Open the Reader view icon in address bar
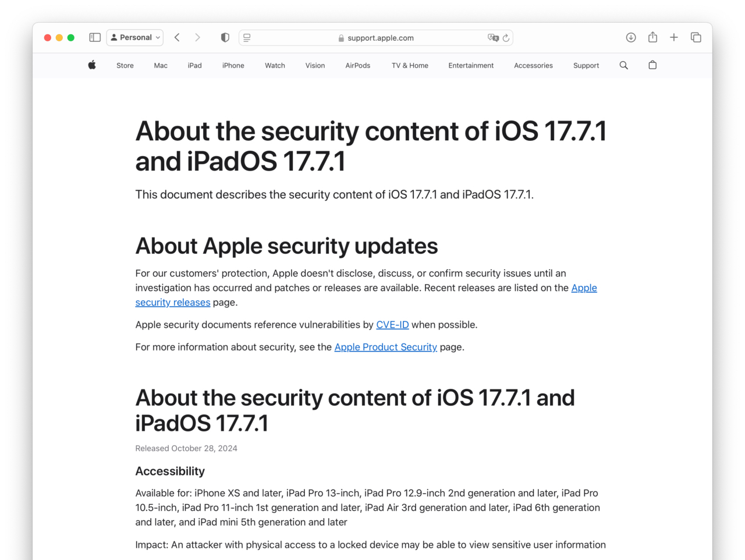Viewport: 745px width, 560px height. pos(247,38)
